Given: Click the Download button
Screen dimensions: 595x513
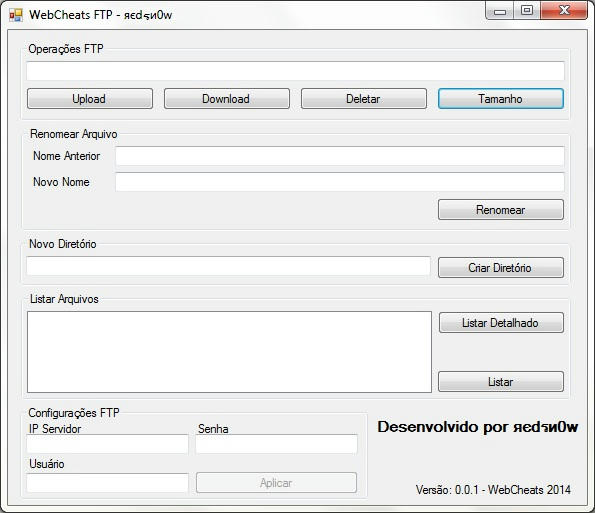Looking at the screenshot, I should tap(227, 99).
